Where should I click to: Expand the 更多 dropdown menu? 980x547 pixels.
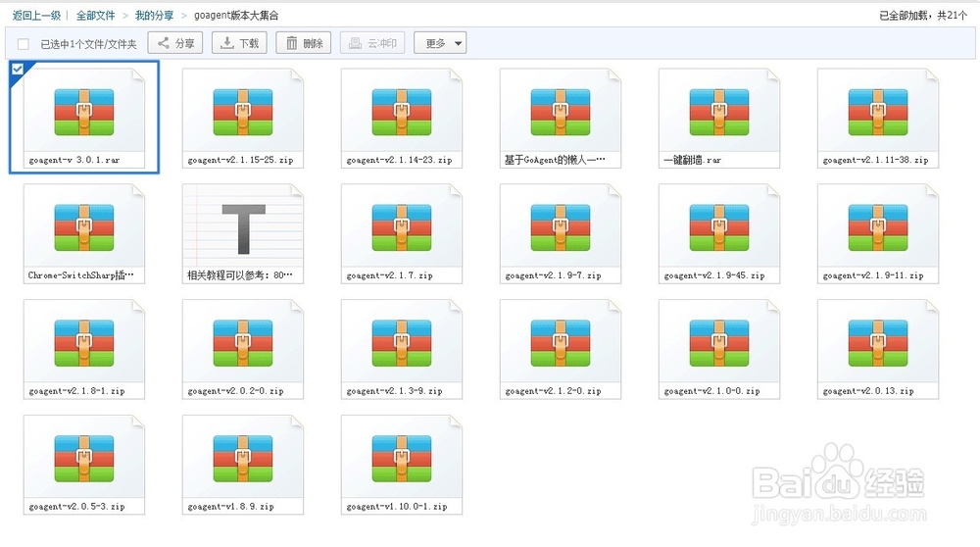point(440,43)
